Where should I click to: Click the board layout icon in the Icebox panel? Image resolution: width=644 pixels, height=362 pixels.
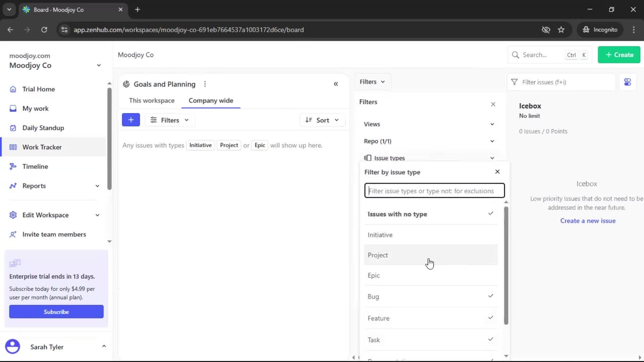pos(628,82)
